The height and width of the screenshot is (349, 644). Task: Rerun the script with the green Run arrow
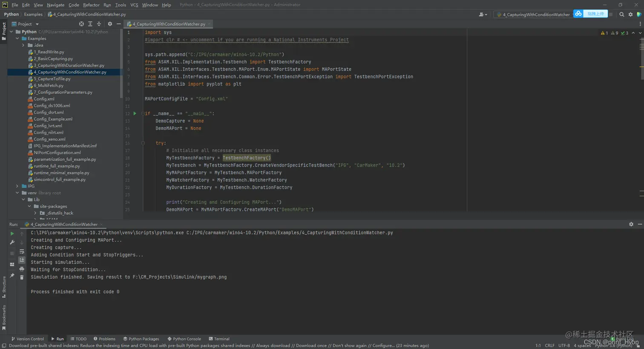point(12,234)
